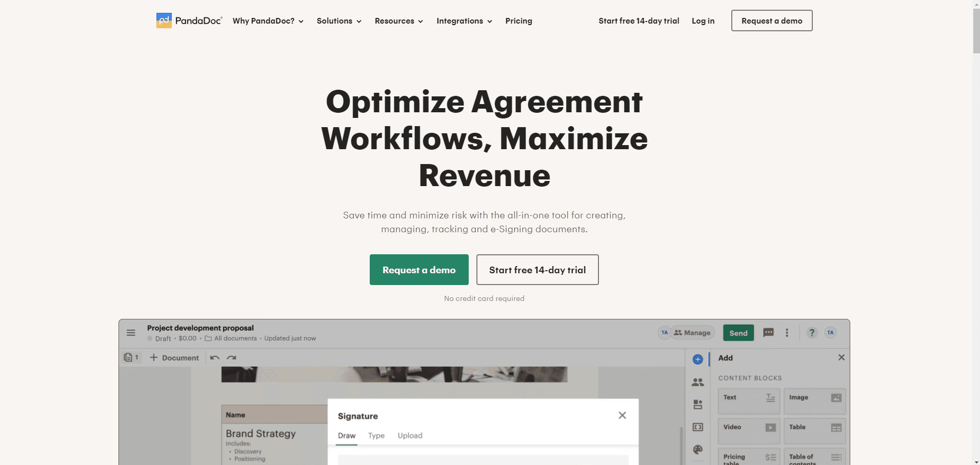Click the TA user avatar beside help
980x465 pixels.
[x=831, y=333]
